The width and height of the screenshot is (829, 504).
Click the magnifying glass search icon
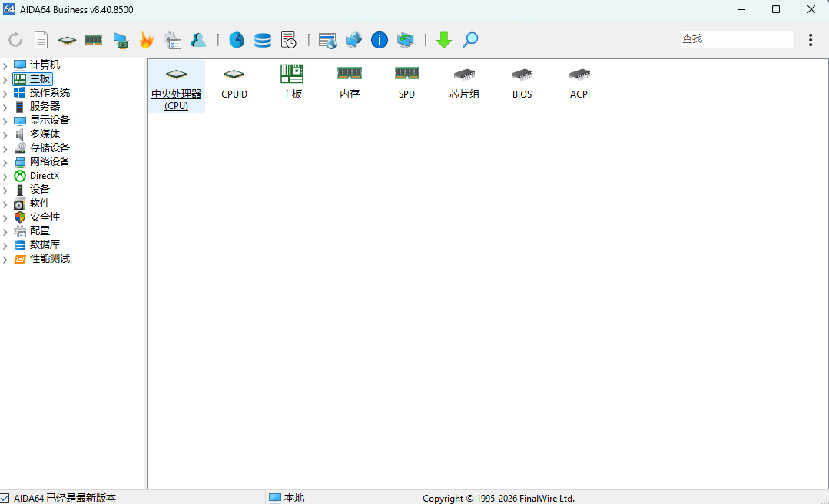[x=470, y=40]
